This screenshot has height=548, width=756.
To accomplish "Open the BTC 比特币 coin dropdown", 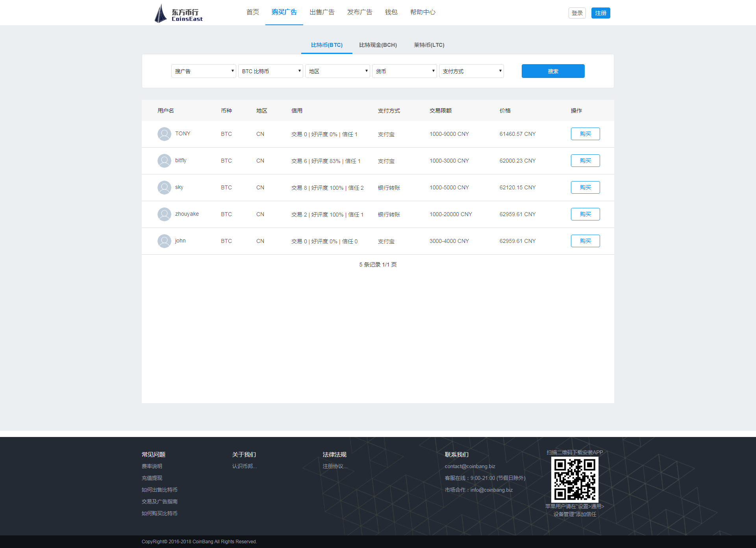I will pyautogui.click(x=271, y=71).
